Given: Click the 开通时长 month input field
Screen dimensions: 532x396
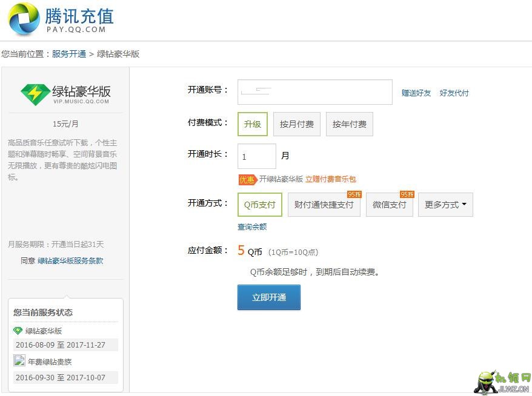Looking at the screenshot, I should pos(257,156).
